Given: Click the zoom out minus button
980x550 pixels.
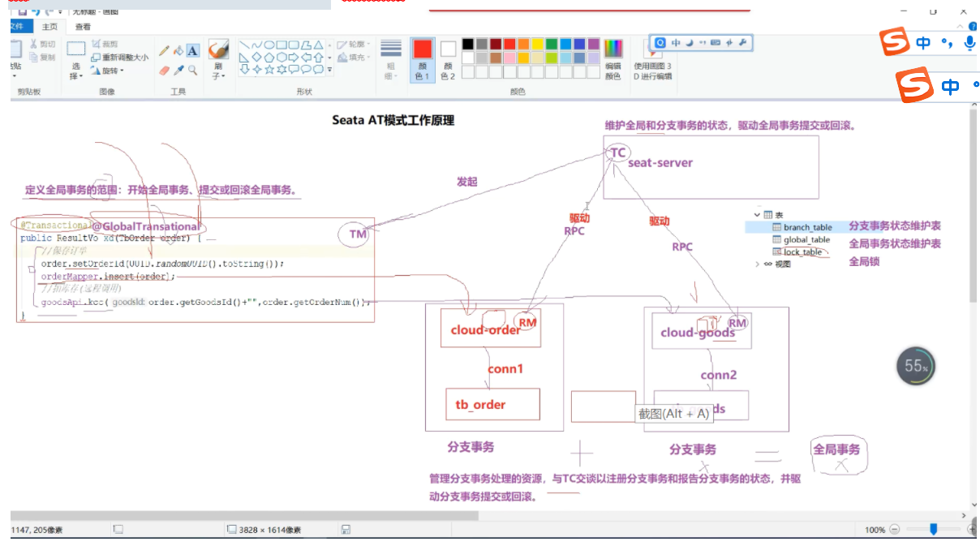Looking at the screenshot, I should click(895, 530).
